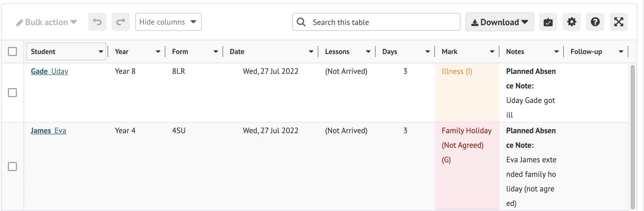Expand the Student column filter arrow

pyautogui.click(x=101, y=51)
